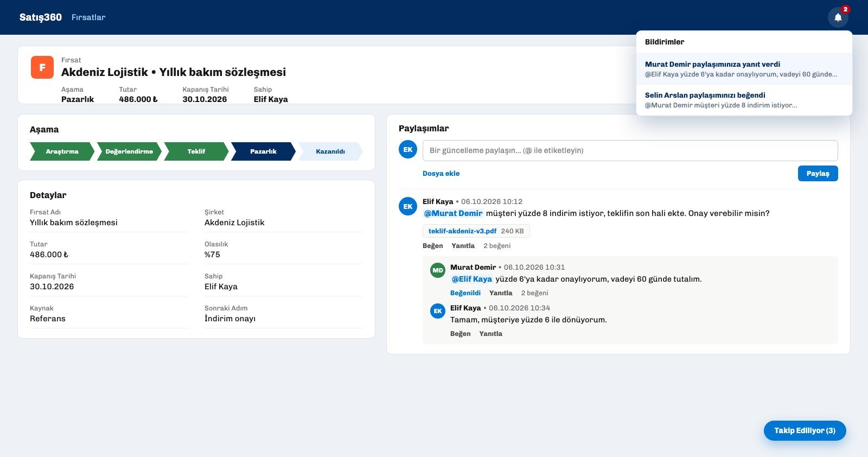This screenshot has width=868, height=457.
Task: Focus the share update text field
Action: [630, 150]
